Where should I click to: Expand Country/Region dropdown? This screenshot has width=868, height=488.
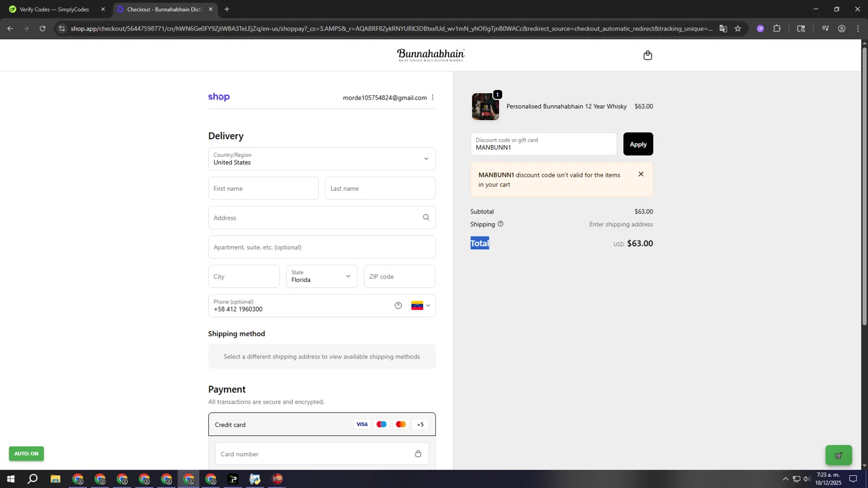click(x=322, y=159)
